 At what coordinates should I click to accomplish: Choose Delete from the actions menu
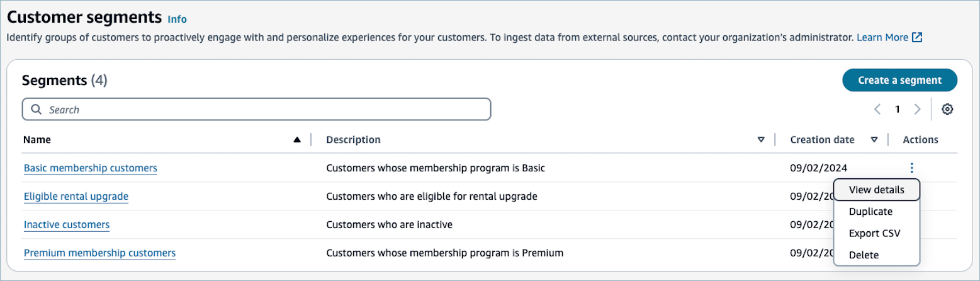(864, 255)
